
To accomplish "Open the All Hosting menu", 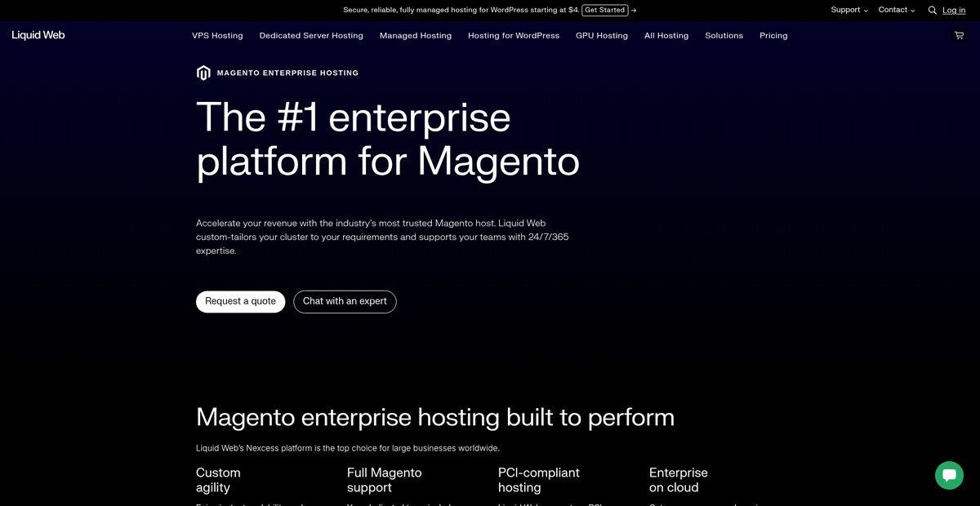I will [666, 36].
